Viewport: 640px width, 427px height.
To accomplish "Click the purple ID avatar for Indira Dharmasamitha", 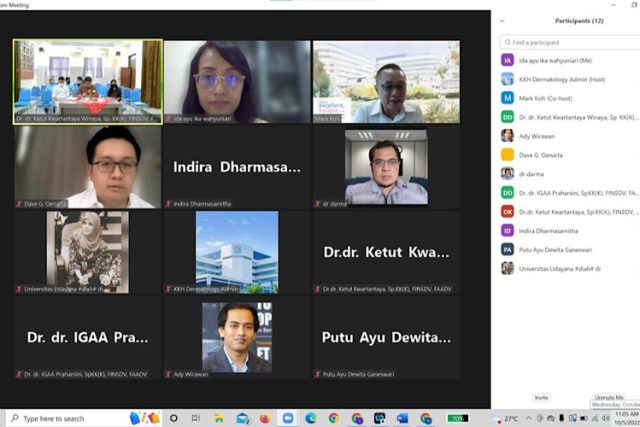I will [507, 231].
